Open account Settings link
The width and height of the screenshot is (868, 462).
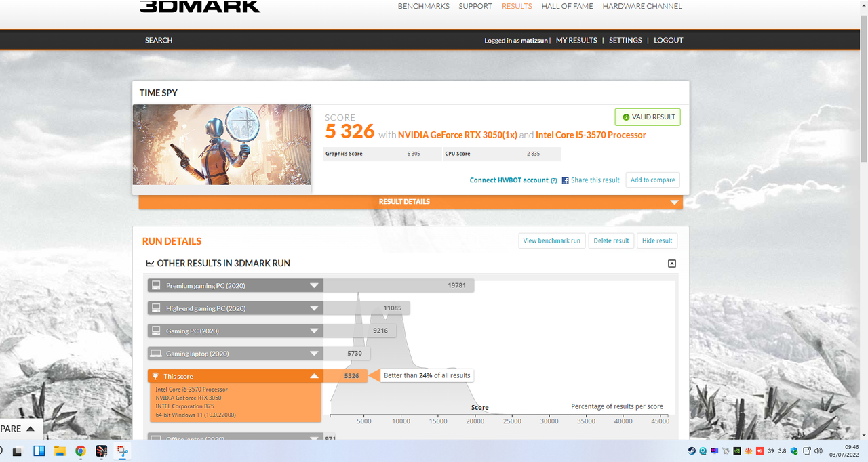[x=625, y=40]
